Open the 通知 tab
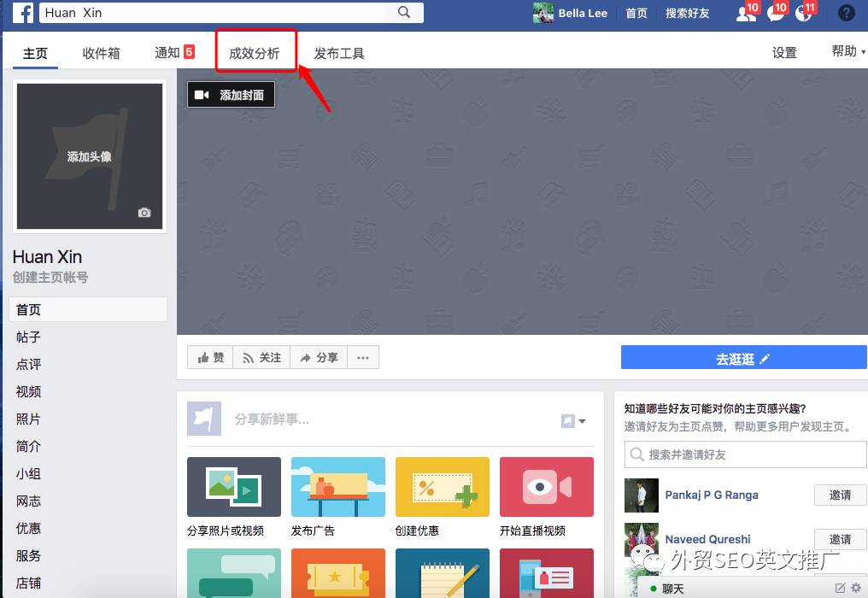This screenshot has height=598, width=868. pyautogui.click(x=173, y=53)
